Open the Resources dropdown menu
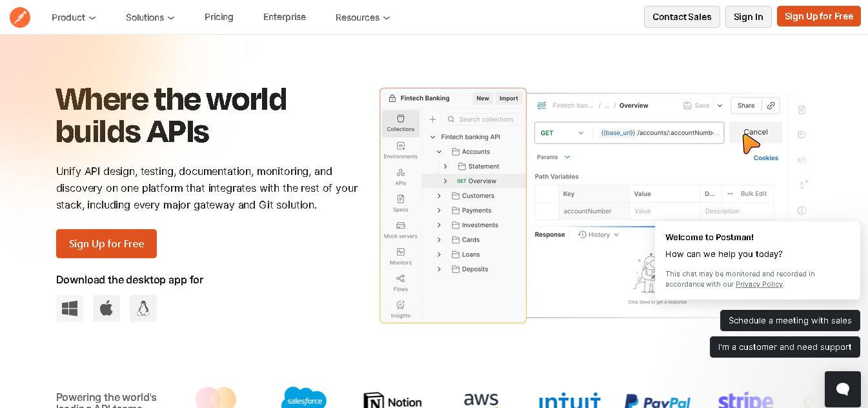This screenshot has height=408, width=868. click(x=362, y=17)
